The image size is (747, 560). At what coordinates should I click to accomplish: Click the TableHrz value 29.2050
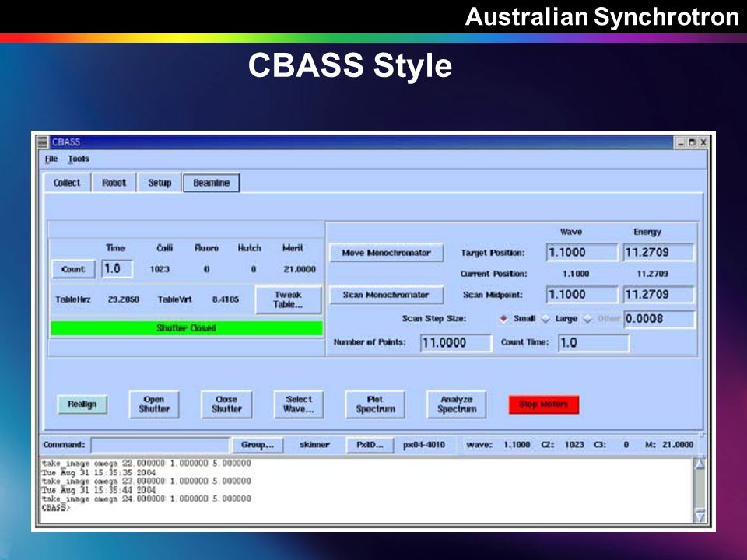tap(124, 299)
